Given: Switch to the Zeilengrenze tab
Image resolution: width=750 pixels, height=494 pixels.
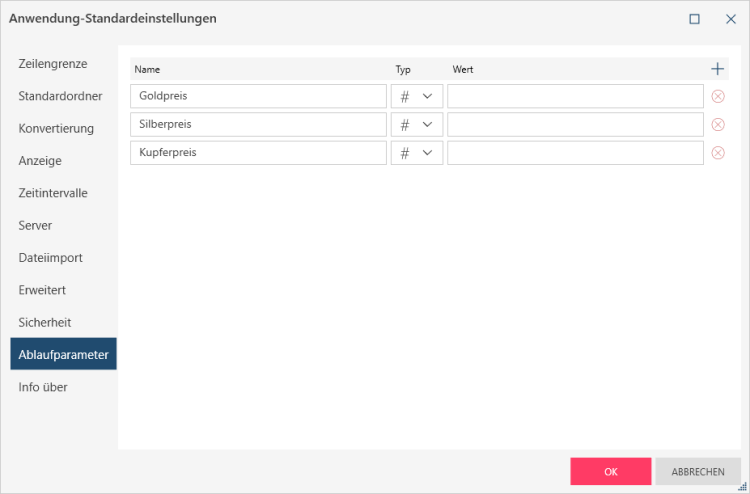Looking at the screenshot, I should pyautogui.click(x=53, y=64).
